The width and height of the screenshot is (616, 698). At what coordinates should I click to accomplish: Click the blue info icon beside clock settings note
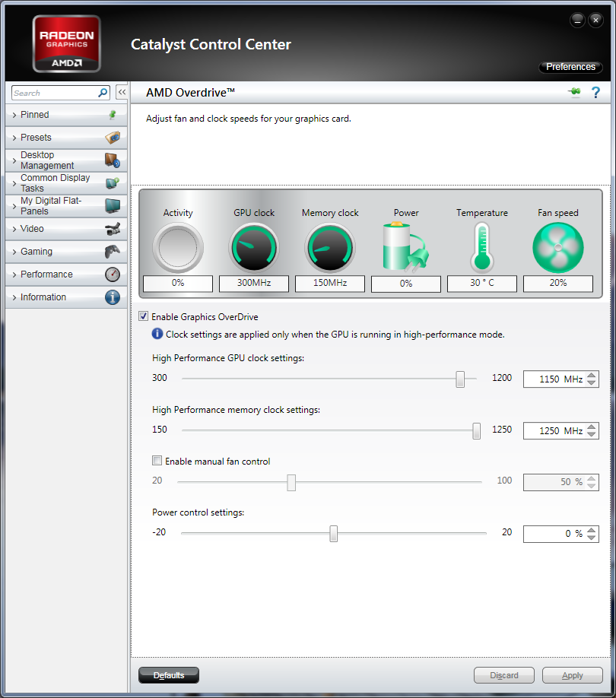tap(157, 334)
